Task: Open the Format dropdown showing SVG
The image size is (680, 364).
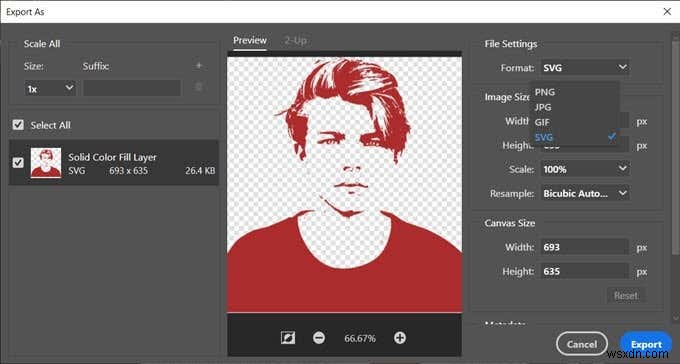Action: point(585,68)
